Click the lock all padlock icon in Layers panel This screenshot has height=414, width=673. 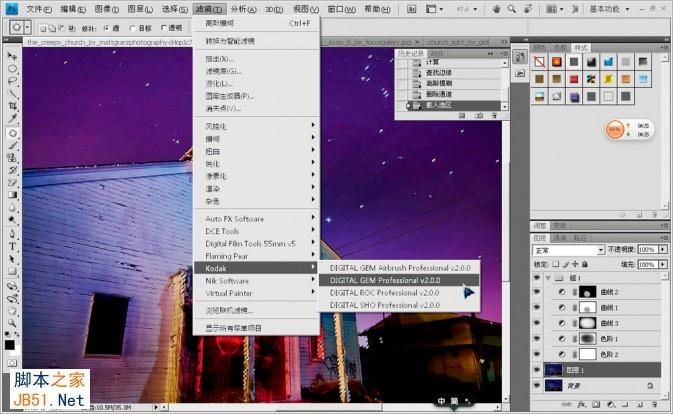pyautogui.click(x=585, y=264)
